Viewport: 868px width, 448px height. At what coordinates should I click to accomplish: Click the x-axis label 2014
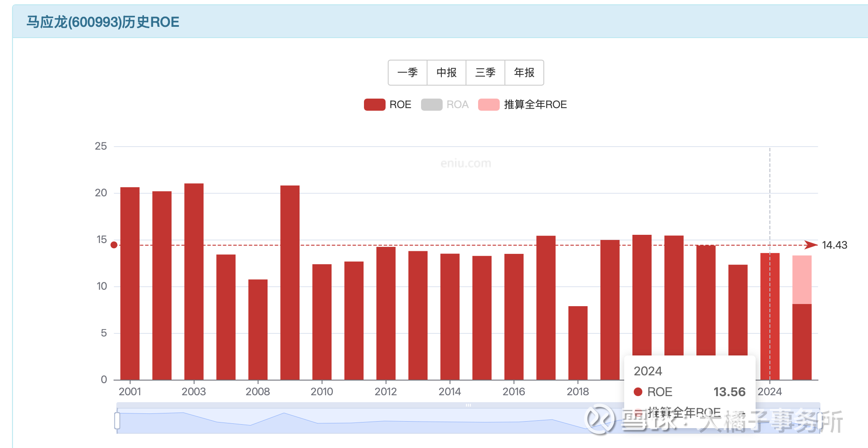point(450,392)
